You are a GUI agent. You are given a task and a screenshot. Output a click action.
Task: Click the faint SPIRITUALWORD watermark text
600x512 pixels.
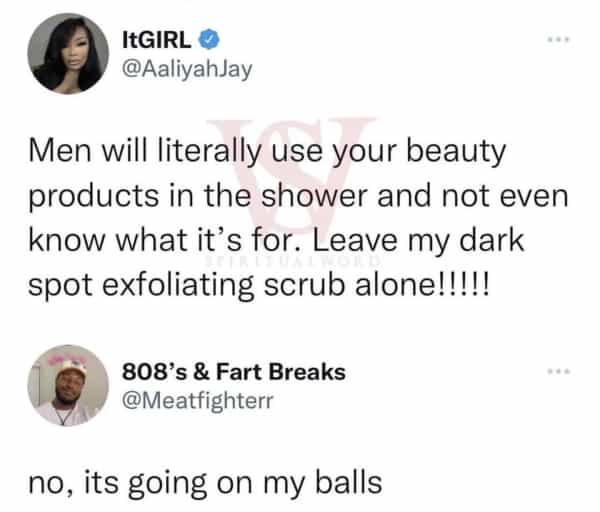click(293, 261)
